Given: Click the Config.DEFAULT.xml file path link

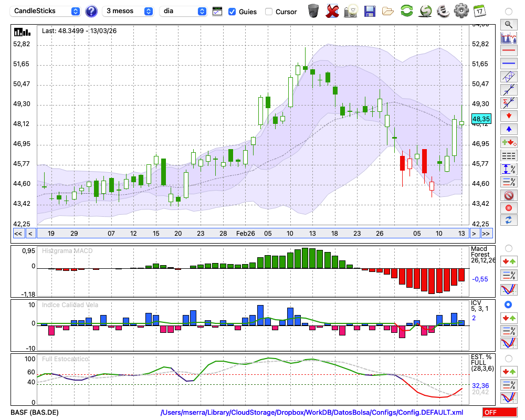Looking at the screenshot, I should tap(312, 413).
